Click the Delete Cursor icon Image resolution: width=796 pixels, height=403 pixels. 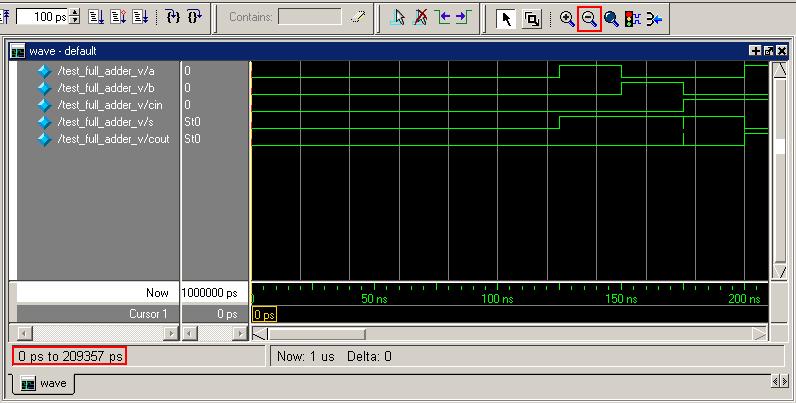420,18
